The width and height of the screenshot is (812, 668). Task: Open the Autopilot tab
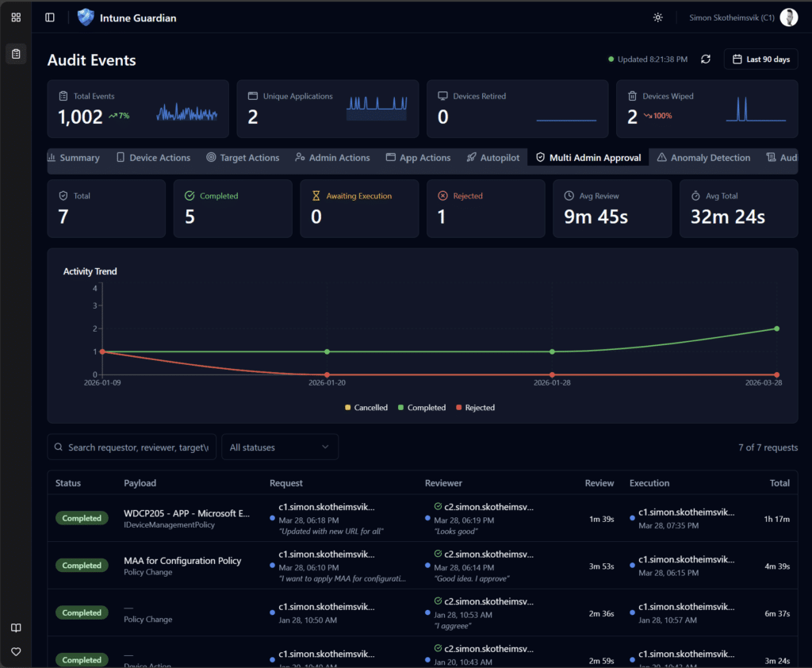(492, 158)
